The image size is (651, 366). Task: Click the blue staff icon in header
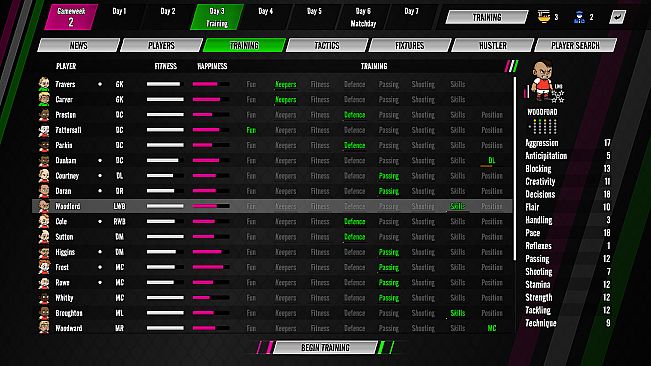coord(579,17)
